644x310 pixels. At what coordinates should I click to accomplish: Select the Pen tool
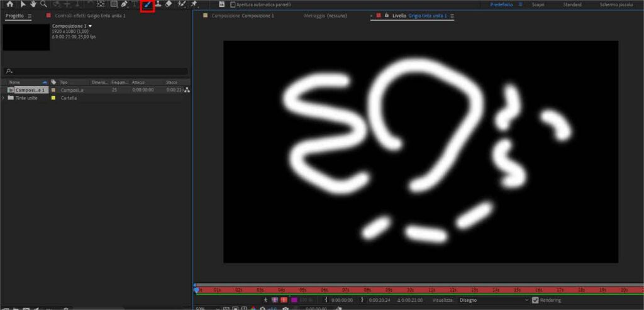124,4
